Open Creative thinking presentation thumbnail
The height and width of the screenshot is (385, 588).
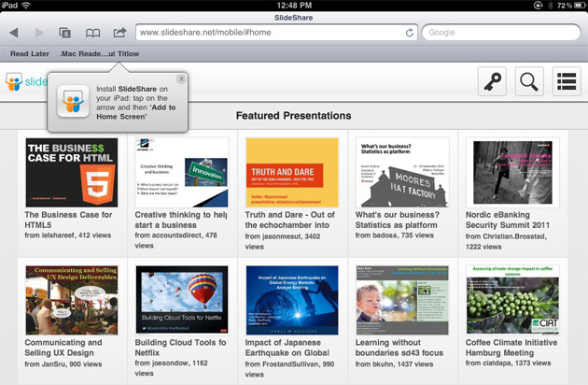[182, 172]
